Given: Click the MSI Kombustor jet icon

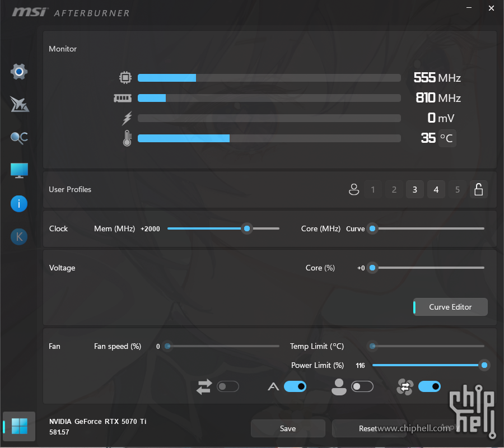Looking at the screenshot, I should [x=19, y=104].
